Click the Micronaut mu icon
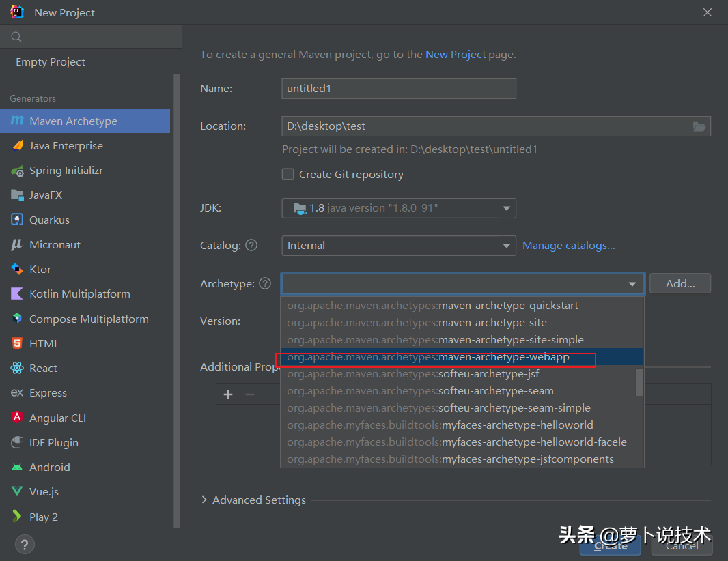The image size is (728, 561). 17,244
